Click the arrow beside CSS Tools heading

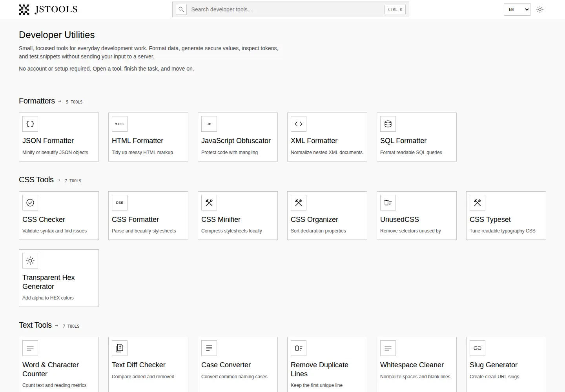coord(58,180)
